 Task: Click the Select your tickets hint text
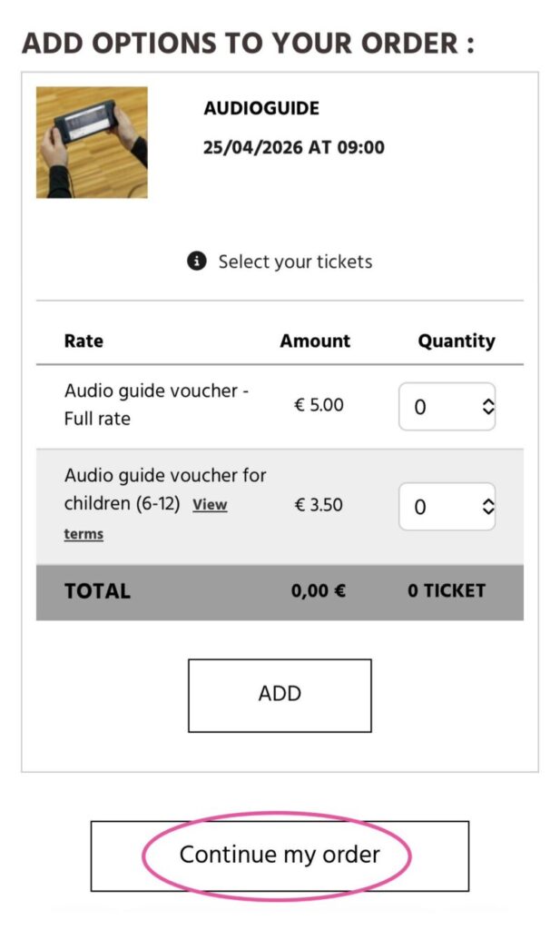click(295, 262)
